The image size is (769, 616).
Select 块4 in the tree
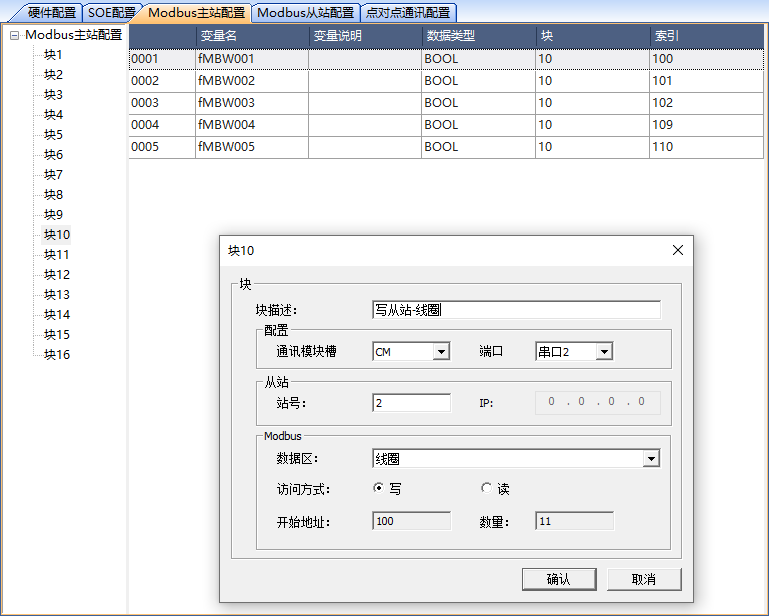(x=53, y=115)
